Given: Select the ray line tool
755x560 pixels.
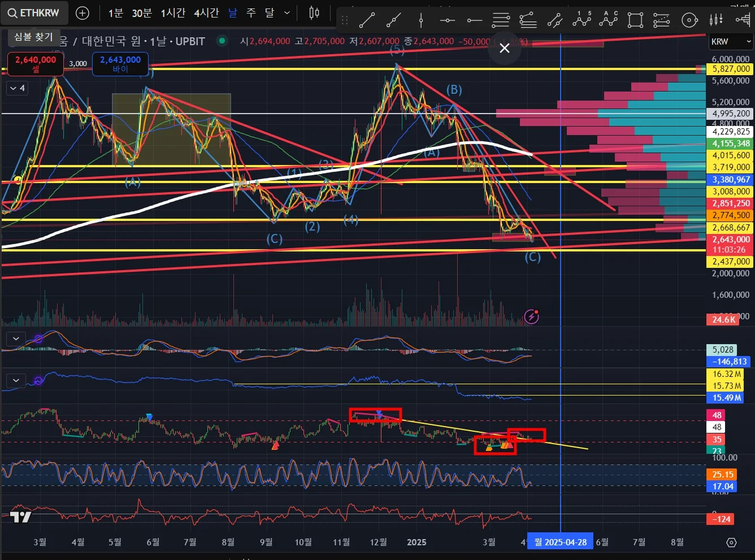Looking at the screenshot, I should coord(394,21).
